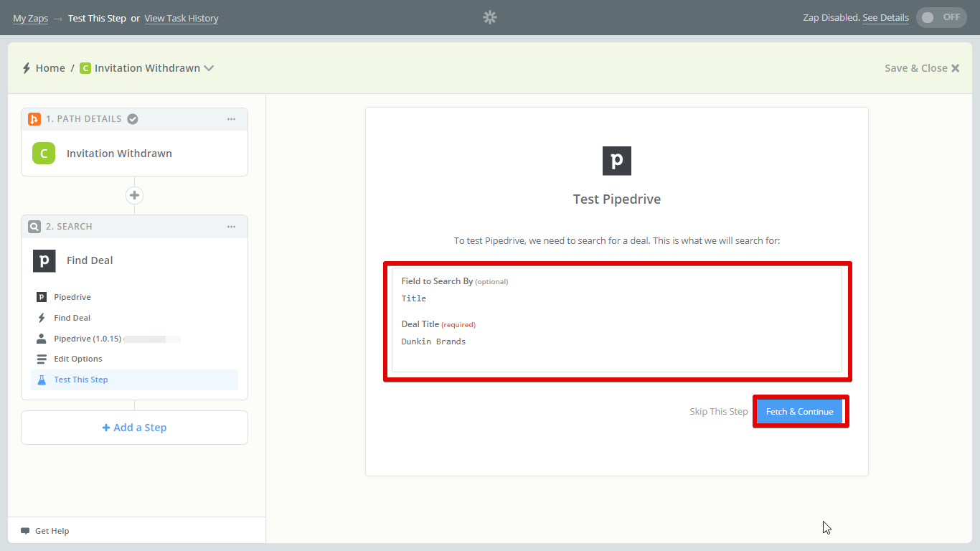Click the Path Details checkmark icon
Screen dimensions: 980x551
pos(133,119)
